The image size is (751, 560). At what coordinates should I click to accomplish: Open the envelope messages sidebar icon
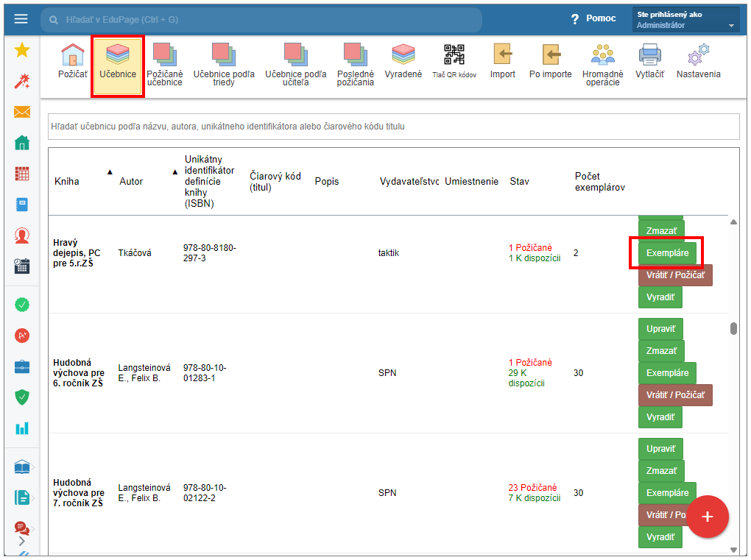[x=22, y=112]
